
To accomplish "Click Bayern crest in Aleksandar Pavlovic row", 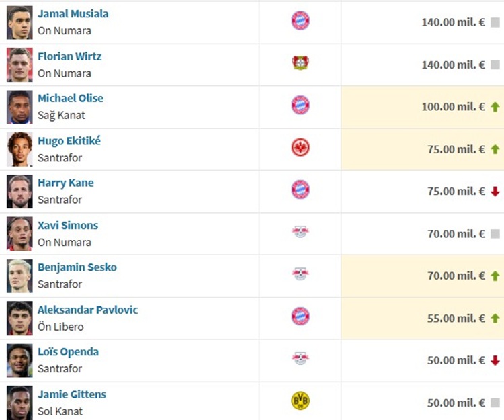I will [x=300, y=317].
